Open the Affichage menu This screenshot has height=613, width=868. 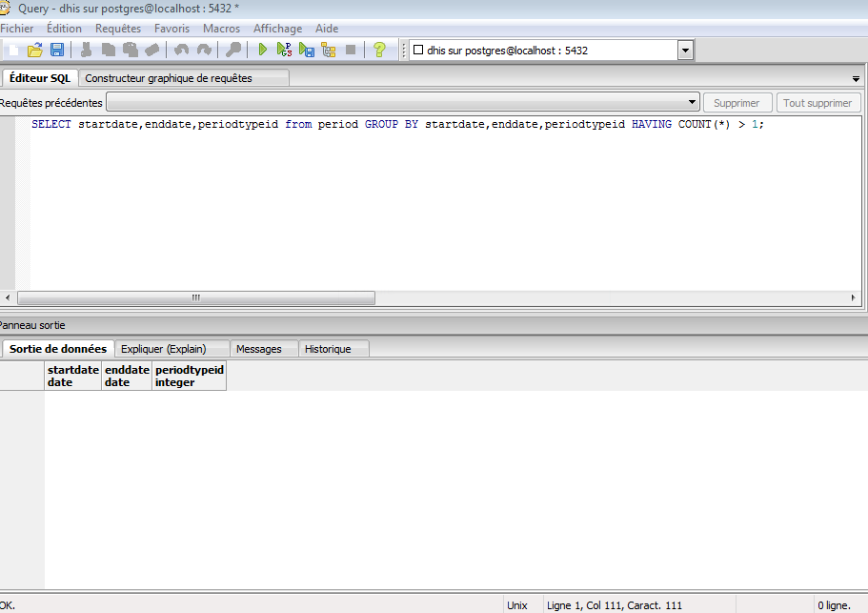click(278, 29)
